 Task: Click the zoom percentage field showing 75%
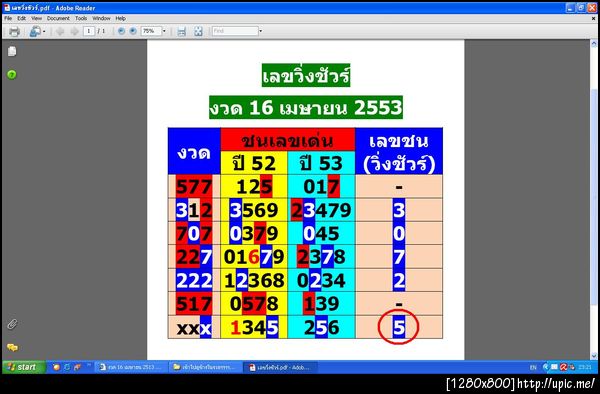[x=151, y=31]
